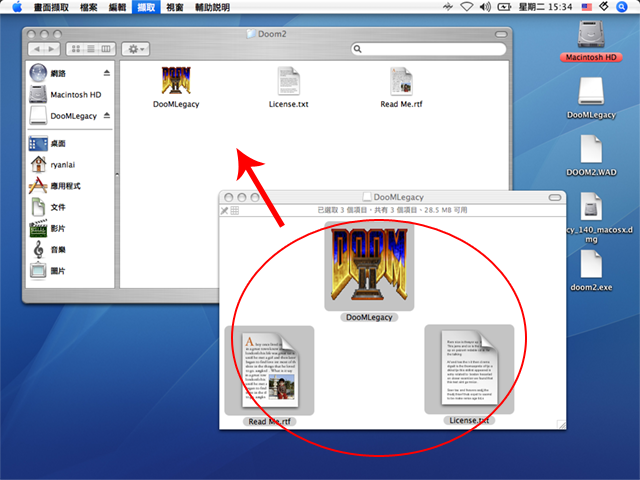640x480 pixels.
Task: Select doom2.exe file on the desktop
Action: (x=591, y=264)
